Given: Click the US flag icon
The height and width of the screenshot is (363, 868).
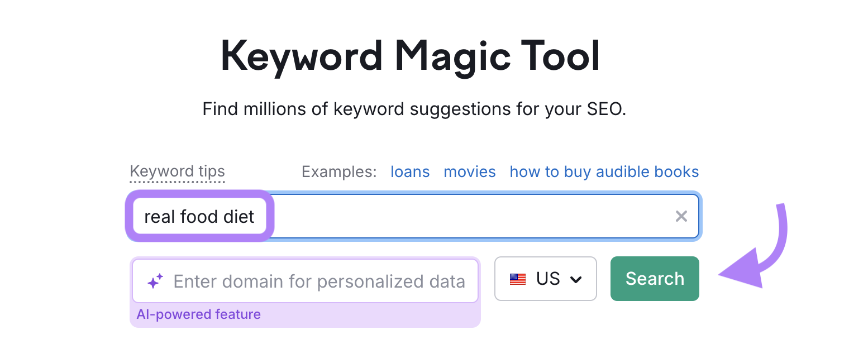Looking at the screenshot, I should coord(518,279).
